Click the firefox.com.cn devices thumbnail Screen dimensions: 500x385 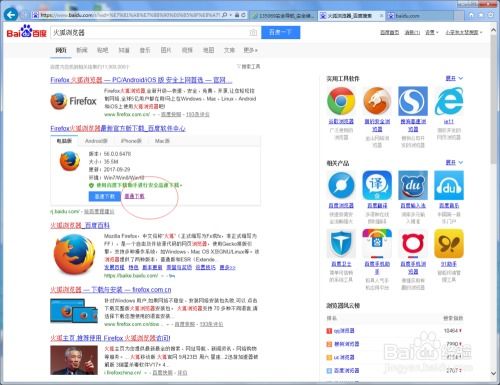click(74, 311)
